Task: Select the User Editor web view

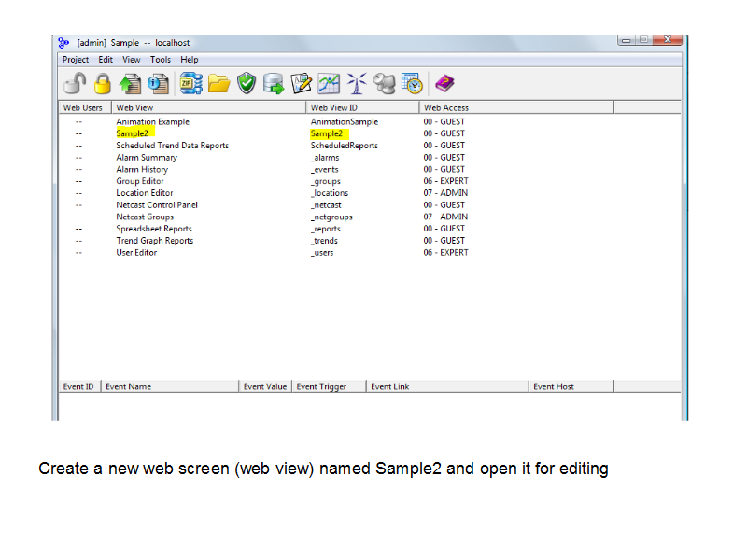Action: tap(136, 253)
